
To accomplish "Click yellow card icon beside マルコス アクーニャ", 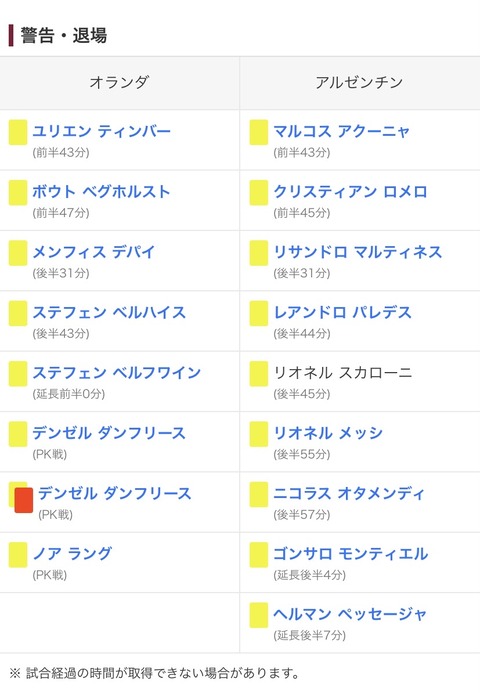I will click(x=259, y=132).
